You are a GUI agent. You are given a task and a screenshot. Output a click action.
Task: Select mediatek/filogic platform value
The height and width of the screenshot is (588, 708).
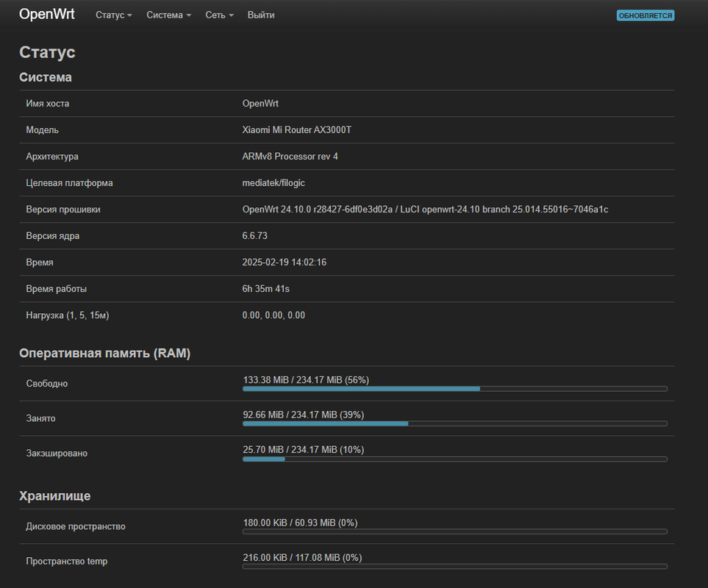coord(273,183)
